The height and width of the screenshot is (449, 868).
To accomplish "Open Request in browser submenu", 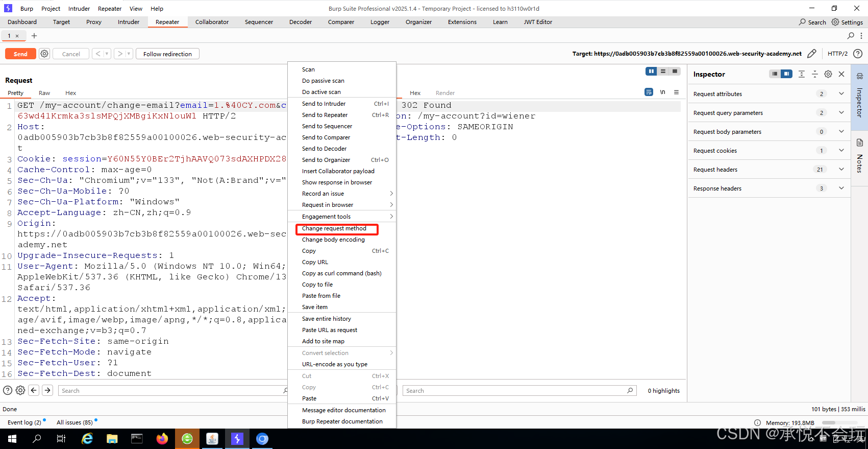I will tap(342, 205).
